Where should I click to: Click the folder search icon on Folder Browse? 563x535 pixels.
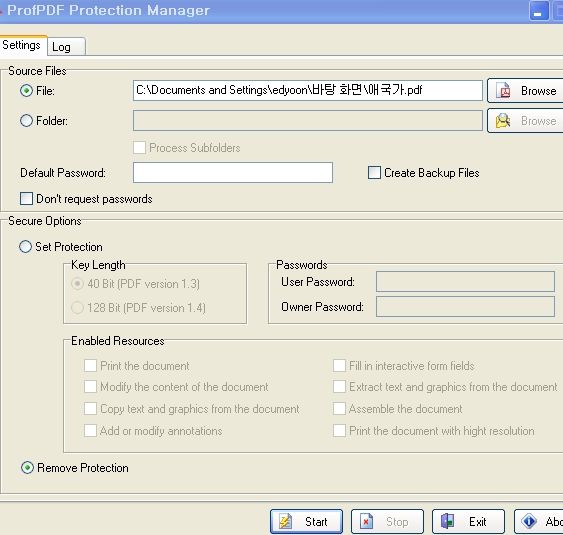pyautogui.click(x=503, y=121)
